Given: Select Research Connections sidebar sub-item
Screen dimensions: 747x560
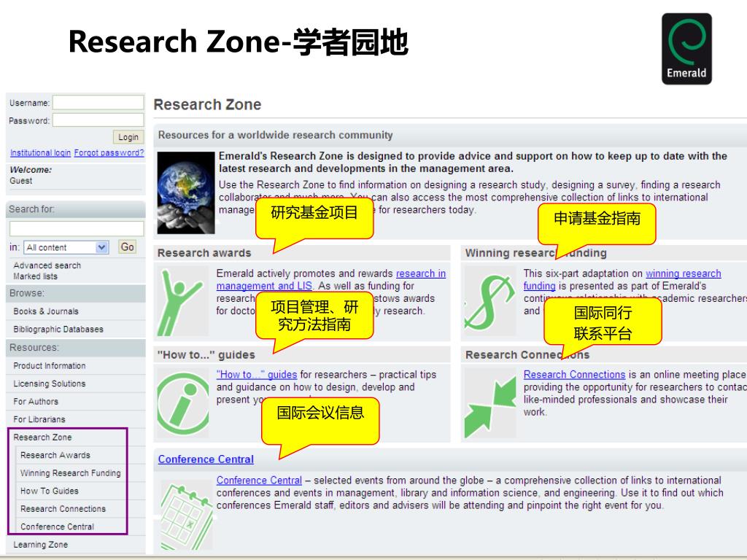Looking at the screenshot, I should (63, 508).
